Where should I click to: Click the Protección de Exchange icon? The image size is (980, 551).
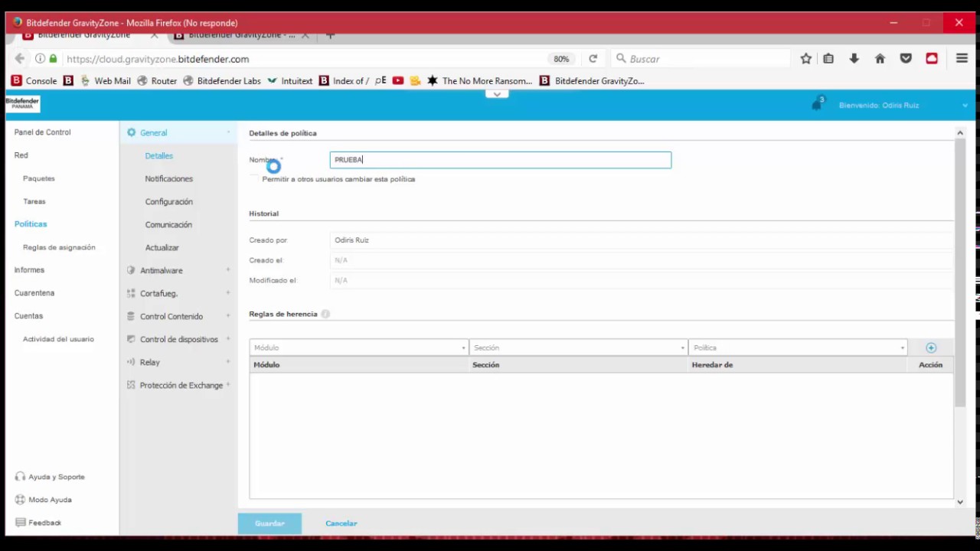(131, 385)
